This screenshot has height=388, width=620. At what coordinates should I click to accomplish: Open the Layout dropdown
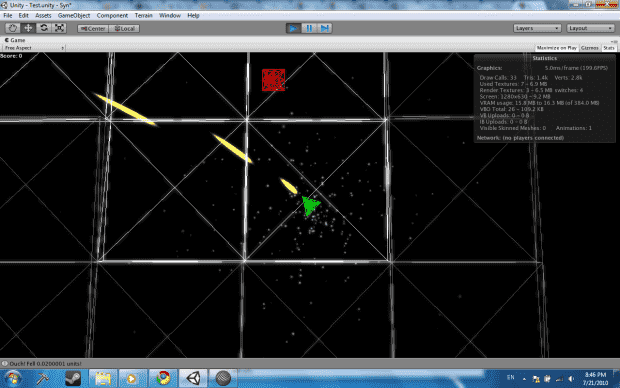pos(591,28)
